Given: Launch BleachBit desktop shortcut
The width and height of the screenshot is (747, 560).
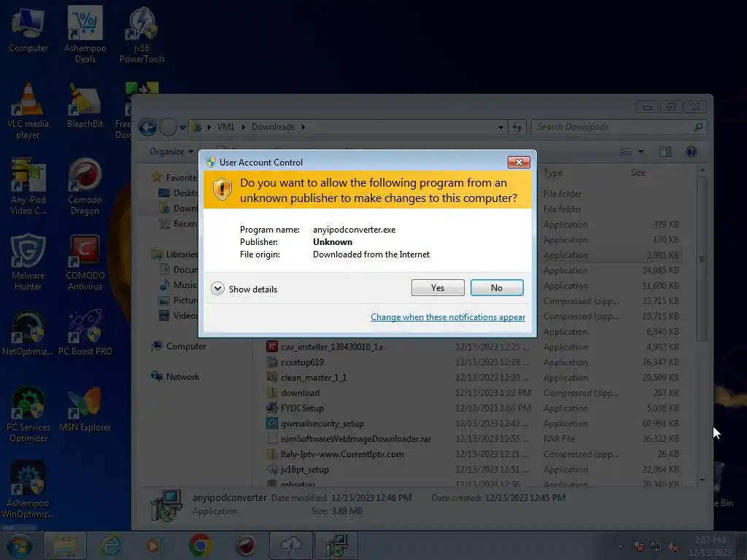Looking at the screenshot, I should pos(85,106).
